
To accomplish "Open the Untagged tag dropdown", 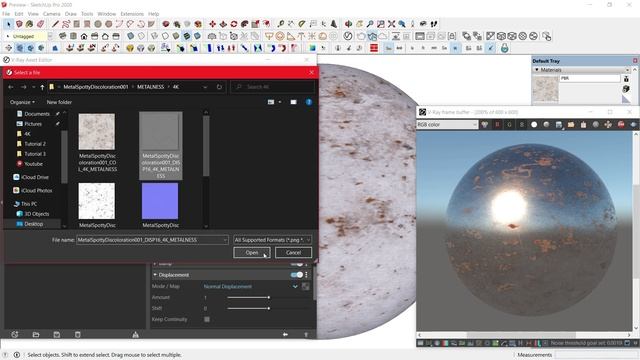I will pos(50,36).
